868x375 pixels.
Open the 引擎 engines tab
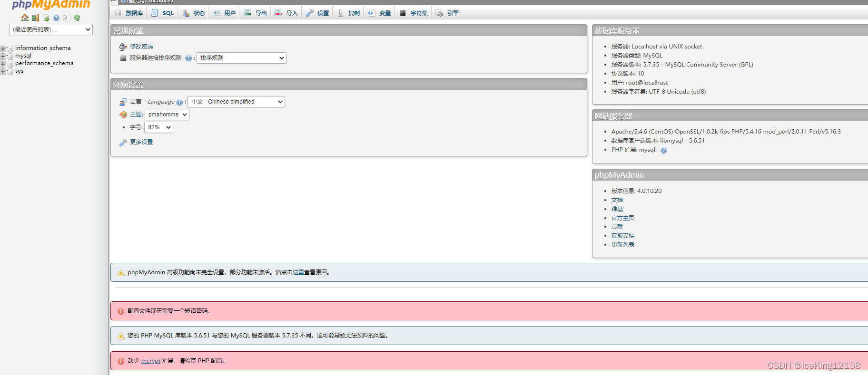click(447, 13)
